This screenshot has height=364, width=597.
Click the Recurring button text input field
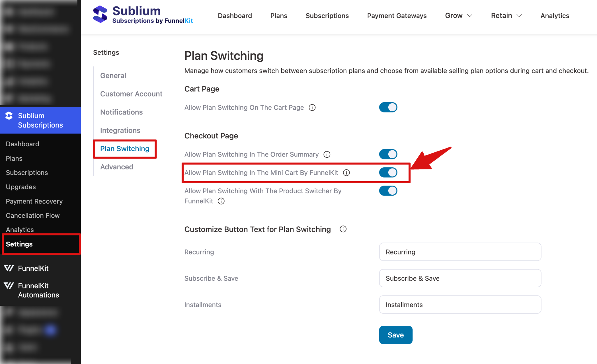[460, 252]
